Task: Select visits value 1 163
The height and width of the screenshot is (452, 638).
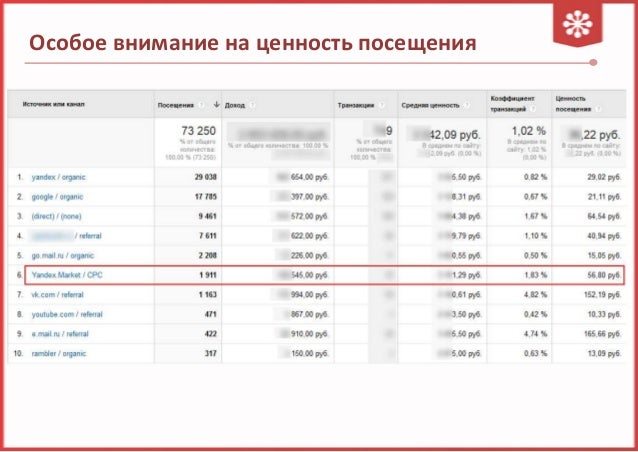Action: (208, 295)
